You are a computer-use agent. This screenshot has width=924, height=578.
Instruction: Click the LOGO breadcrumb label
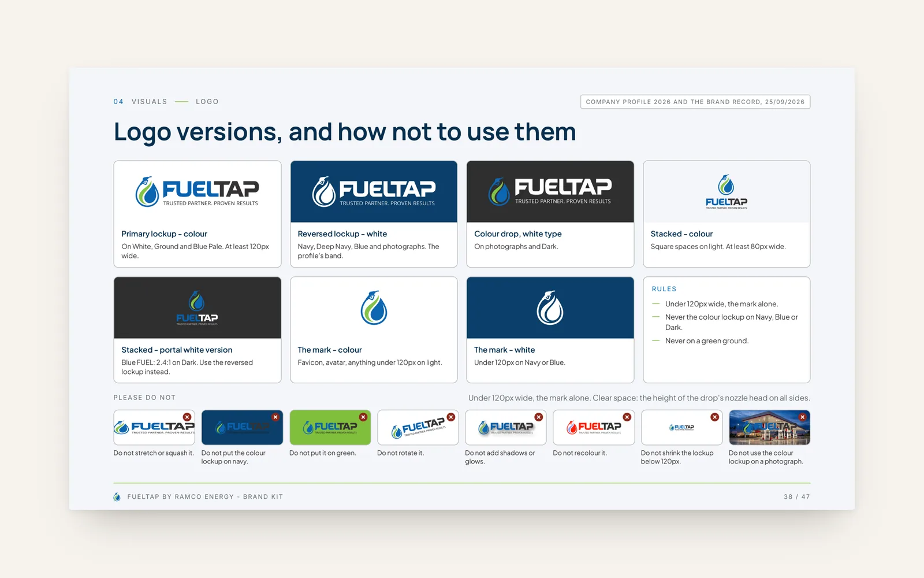coord(207,102)
